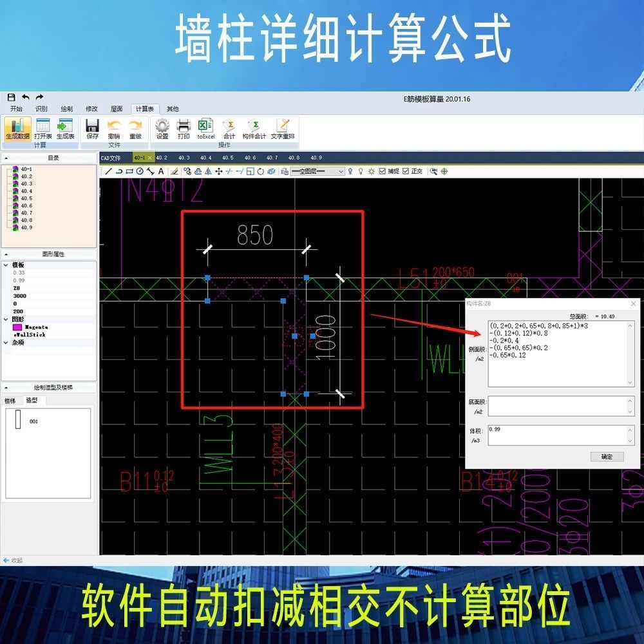Export with the toExcel icon
The height and width of the screenshot is (644, 644).
(206, 129)
